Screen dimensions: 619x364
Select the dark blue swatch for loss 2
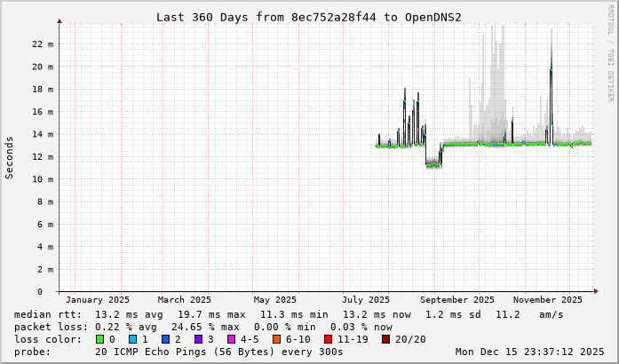(x=165, y=339)
